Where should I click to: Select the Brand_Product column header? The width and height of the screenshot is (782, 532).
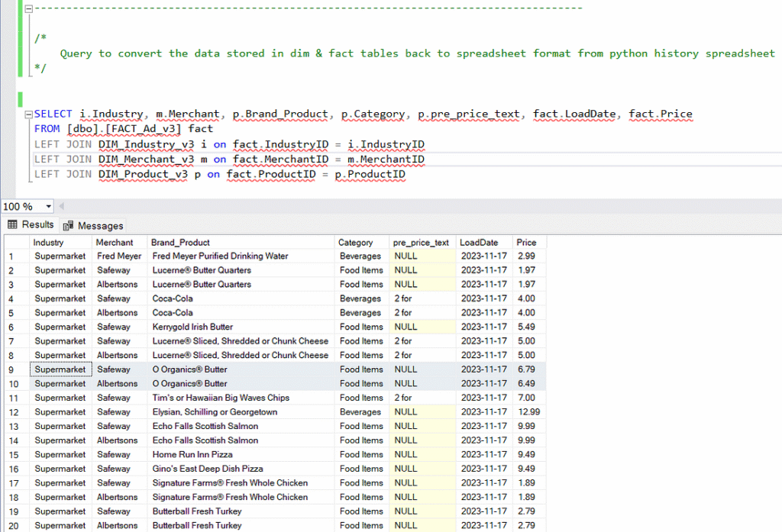coord(241,242)
